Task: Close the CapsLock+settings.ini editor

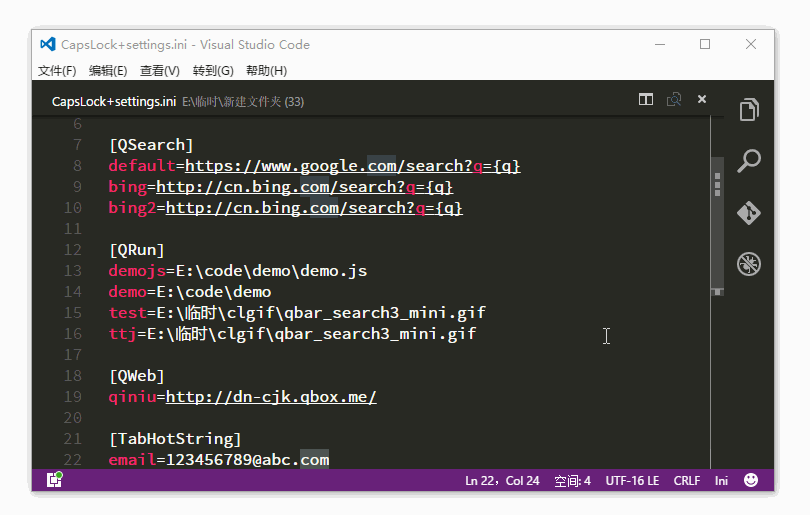Action: pos(702,99)
